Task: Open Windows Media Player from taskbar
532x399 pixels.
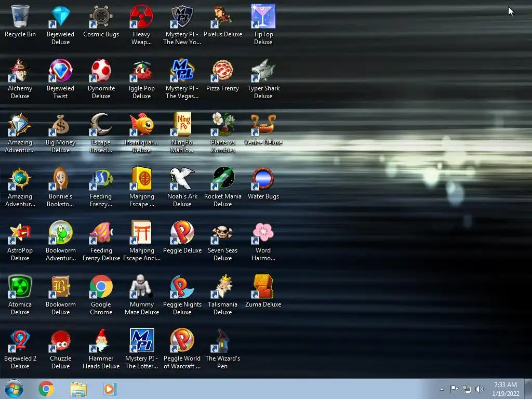Action: pyautogui.click(x=109, y=389)
